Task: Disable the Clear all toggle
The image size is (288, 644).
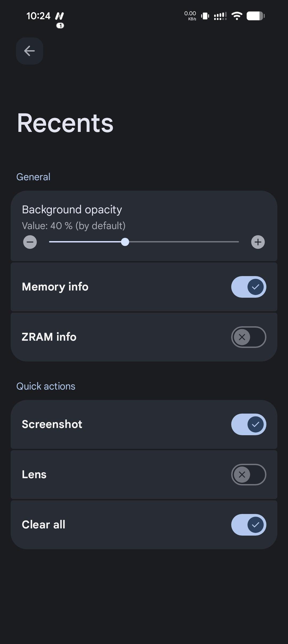Action: pos(249,525)
